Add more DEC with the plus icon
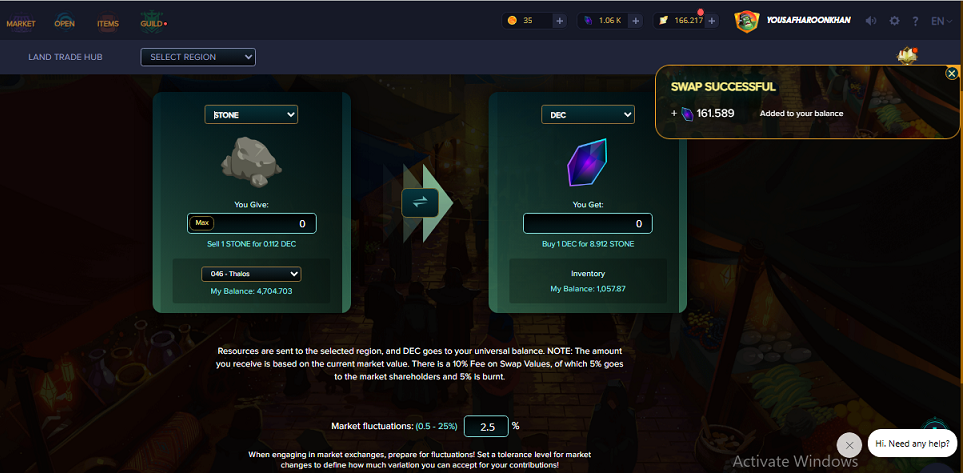Image resolution: width=963 pixels, height=473 pixels. pos(636,21)
